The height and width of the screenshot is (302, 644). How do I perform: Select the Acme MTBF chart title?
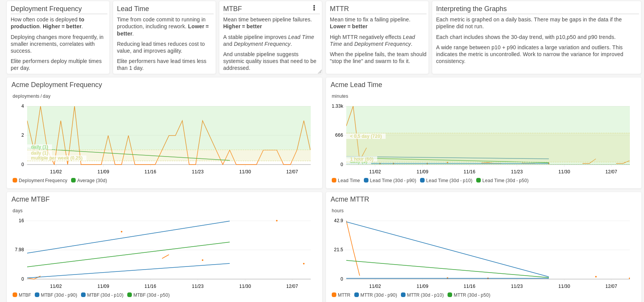(31, 199)
